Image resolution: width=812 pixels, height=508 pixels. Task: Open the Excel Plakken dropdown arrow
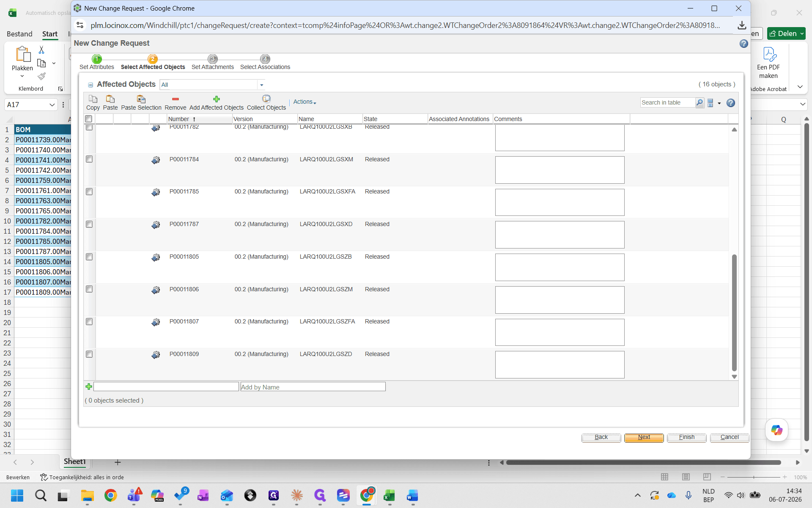[x=22, y=76]
